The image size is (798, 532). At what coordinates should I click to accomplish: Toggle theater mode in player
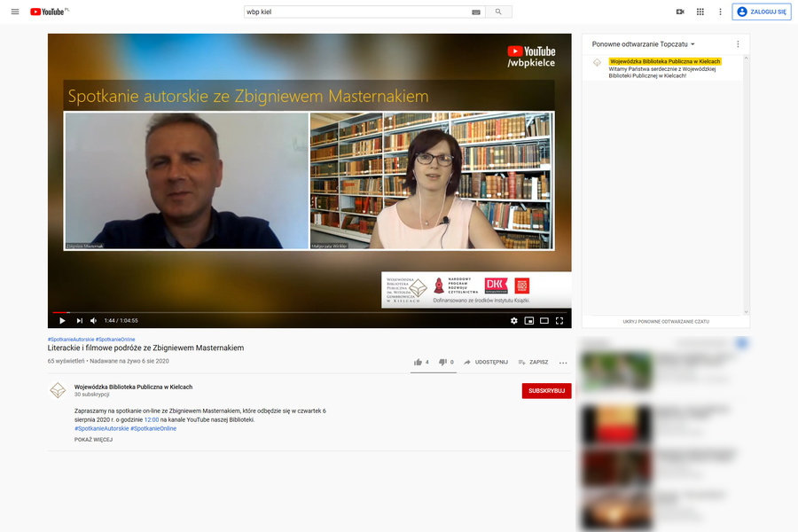pos(544,320)
